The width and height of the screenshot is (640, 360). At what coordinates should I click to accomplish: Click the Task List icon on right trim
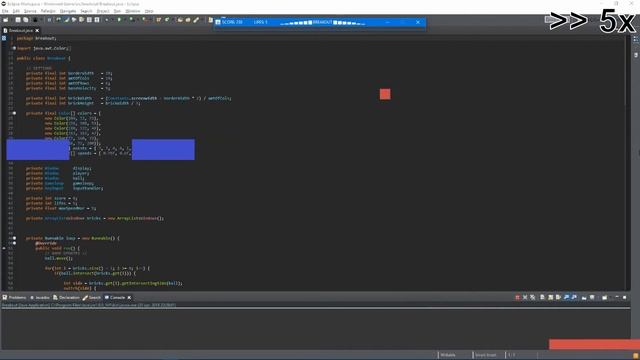click(636, 55)
